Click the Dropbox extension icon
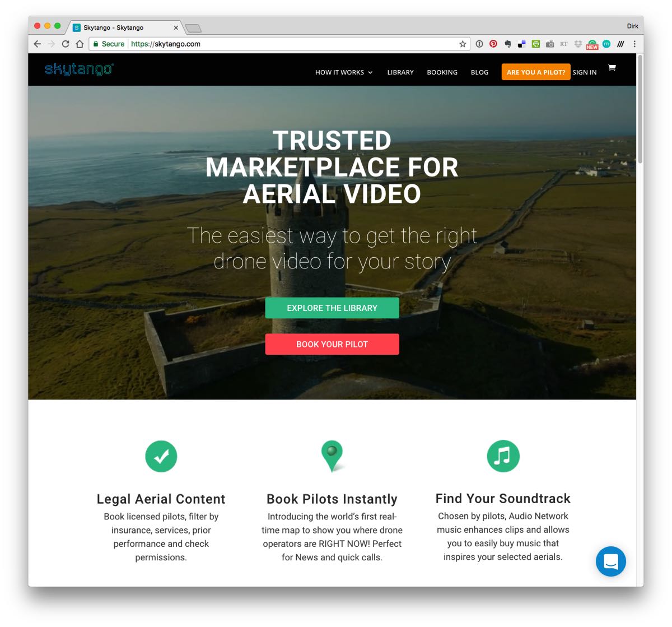Screen dimensions: 672x627 578,44
